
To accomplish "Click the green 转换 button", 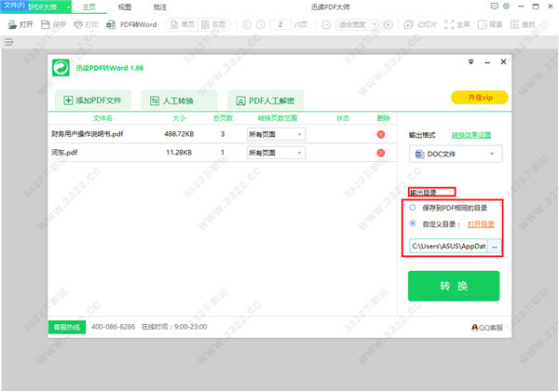I will click(x=454, y=286).
